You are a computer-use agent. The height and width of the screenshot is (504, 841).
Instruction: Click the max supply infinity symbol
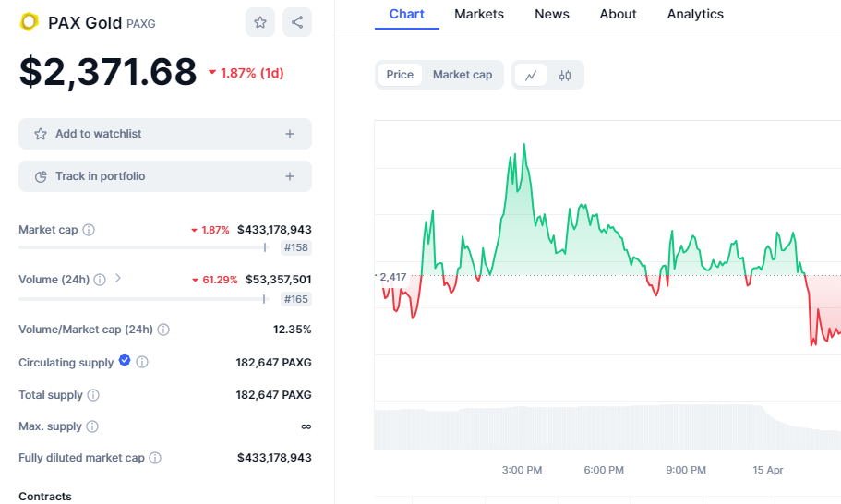coord(306,426)
